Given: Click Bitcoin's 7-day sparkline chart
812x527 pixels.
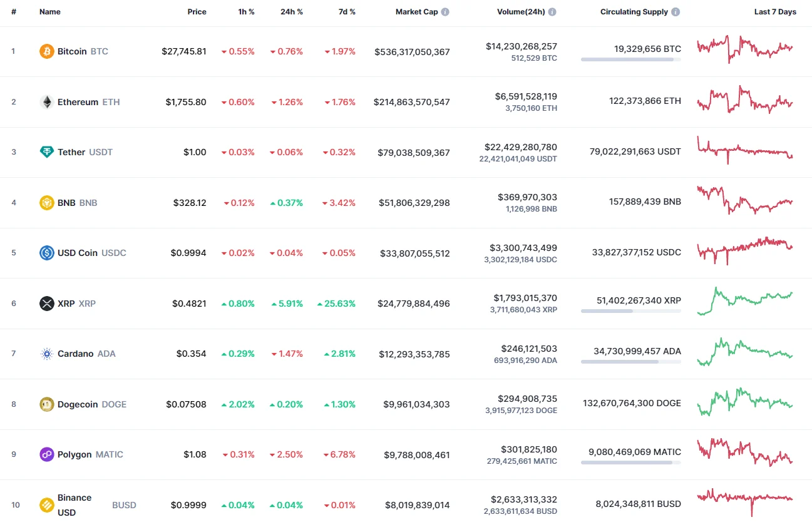Looking at the screenshot, I should (744, 51).
